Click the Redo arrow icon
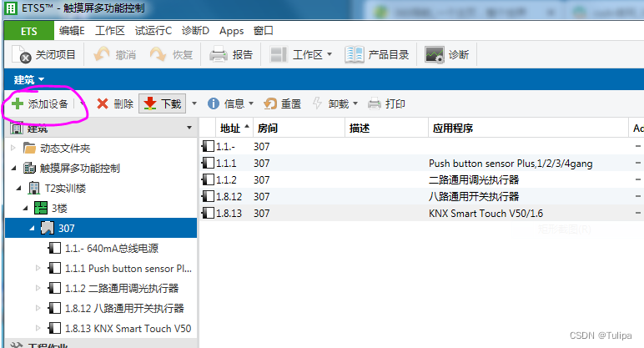This screenshot has width=644, height=348. pos(158,54)
